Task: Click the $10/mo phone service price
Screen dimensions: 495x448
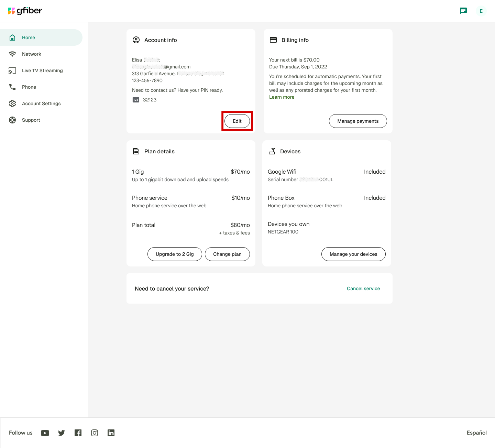Action: tap(241, 198)
